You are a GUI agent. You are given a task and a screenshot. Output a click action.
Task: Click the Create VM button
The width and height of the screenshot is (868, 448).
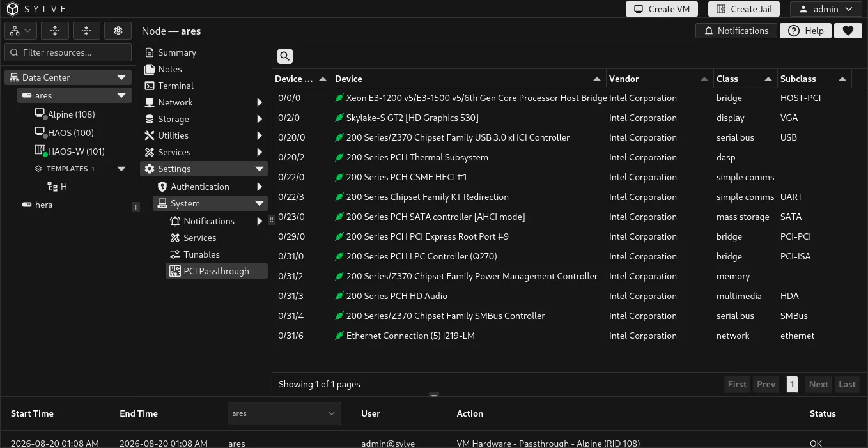tap(662, 9)
